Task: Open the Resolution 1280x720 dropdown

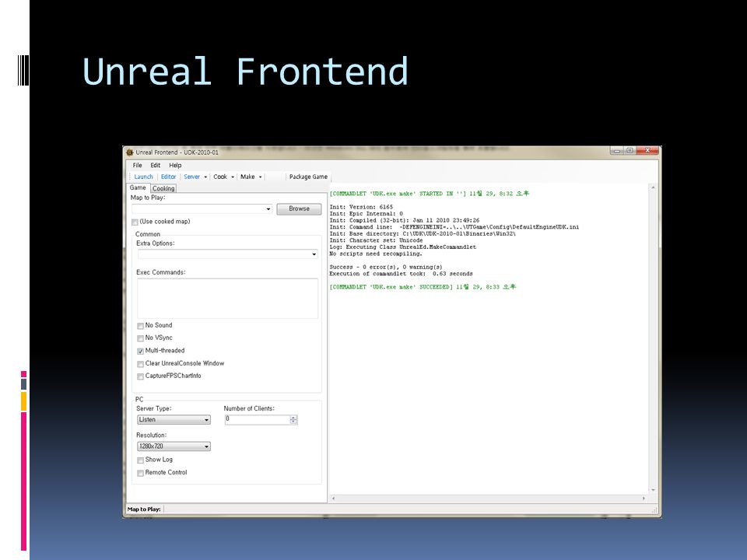Action: (174, 446)
